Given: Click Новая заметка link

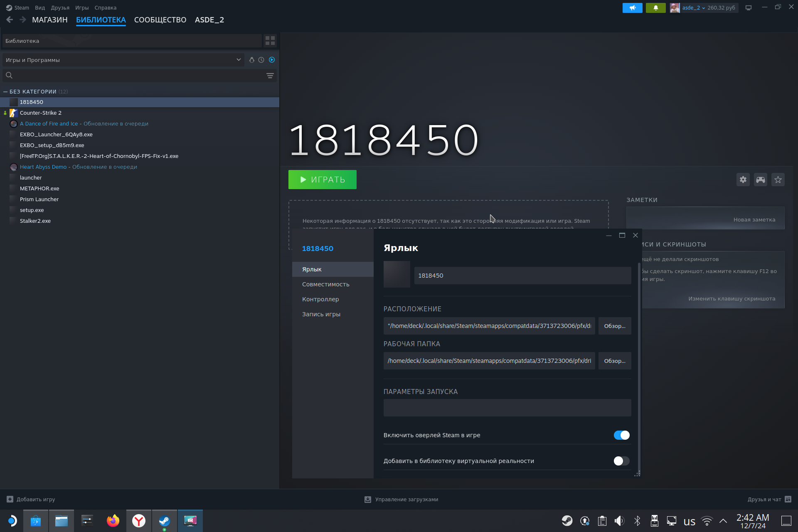Looking at the screenshot, I should click(754, 220).
